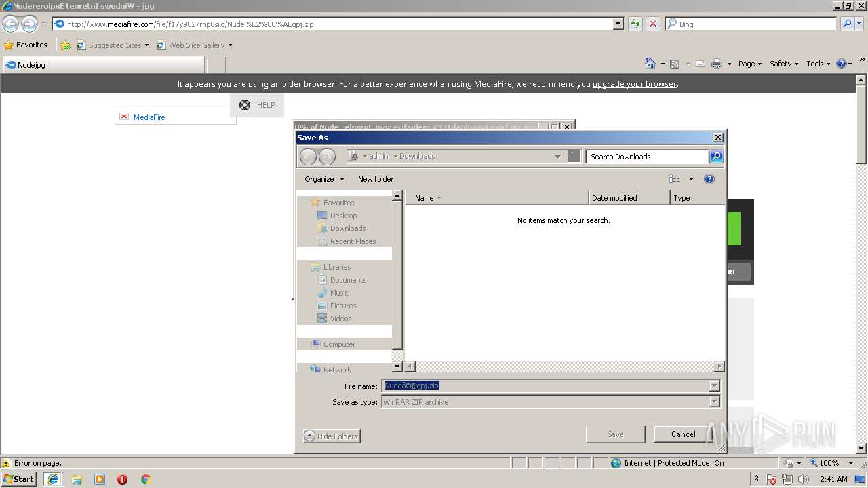868x488 pixels.
Task: Open Save As dialog help icon
Action: 709,179
